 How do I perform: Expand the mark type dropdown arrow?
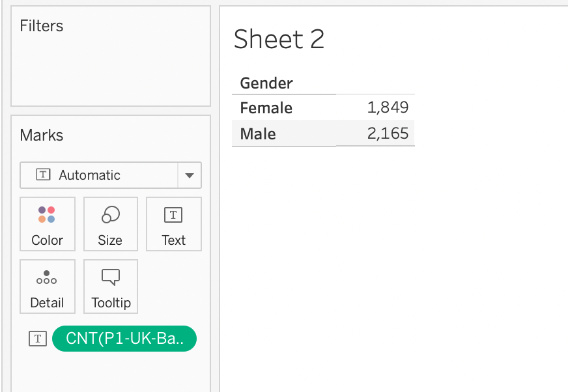tap(190, 175)
